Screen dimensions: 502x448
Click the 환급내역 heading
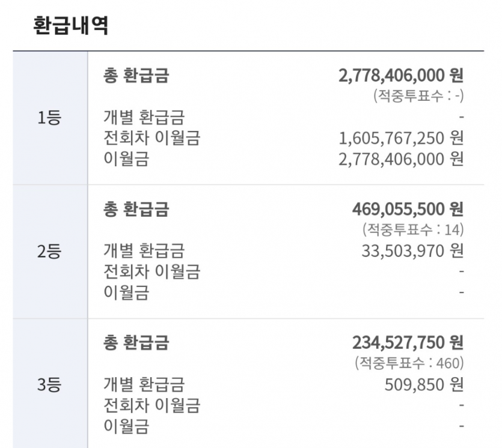coord(71,25)
